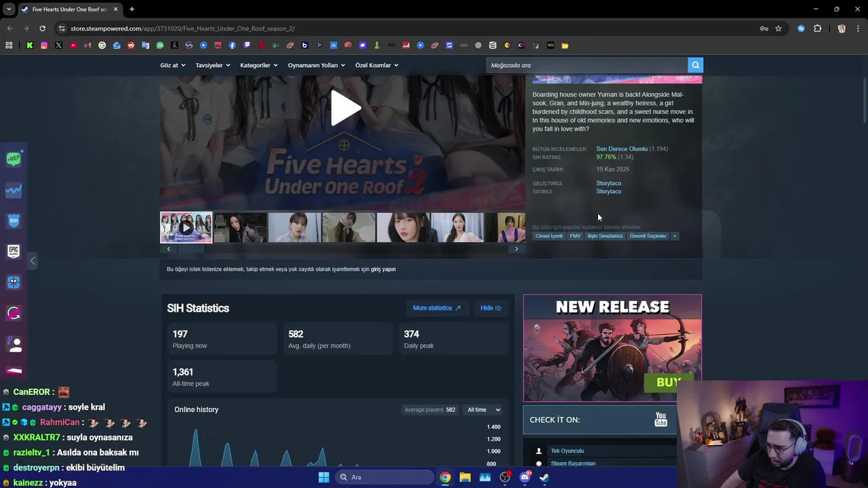The height and width of the screenshot is (488, 868).
Task: Open the Chrome tab search dropdown arrow
Action: click(9, 9)
